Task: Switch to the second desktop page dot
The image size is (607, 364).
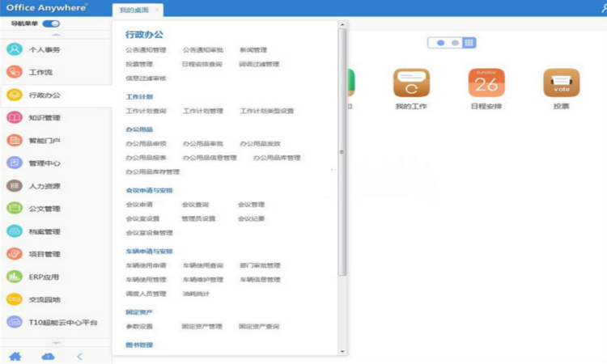Action: [455, 43]
